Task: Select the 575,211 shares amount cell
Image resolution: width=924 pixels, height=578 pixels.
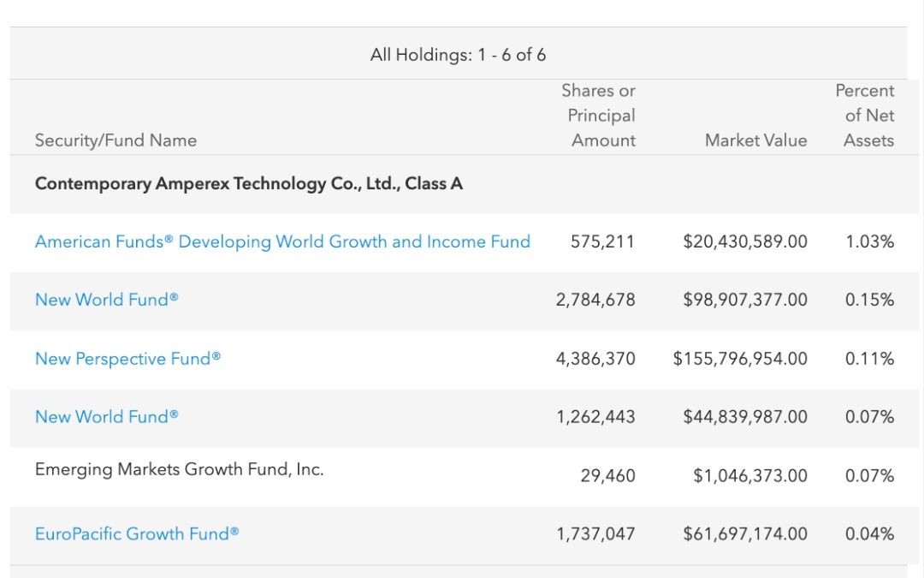Action: click(602, 242)
